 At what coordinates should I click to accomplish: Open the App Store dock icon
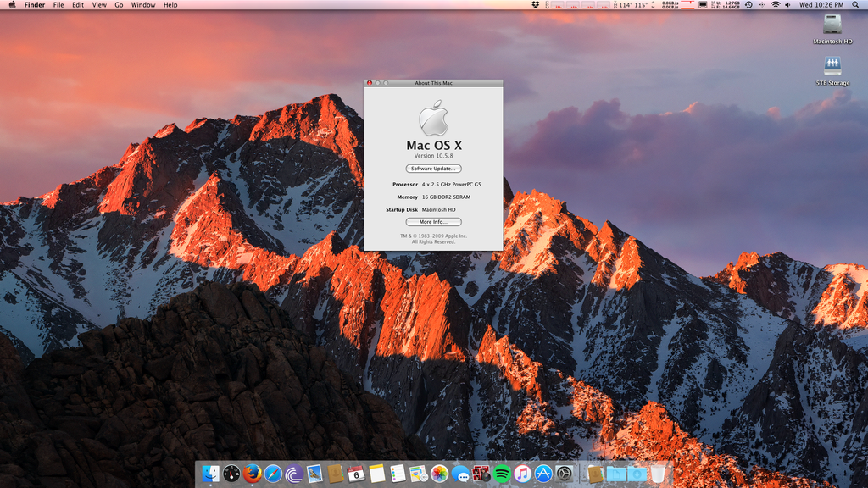tap(543, 474)
